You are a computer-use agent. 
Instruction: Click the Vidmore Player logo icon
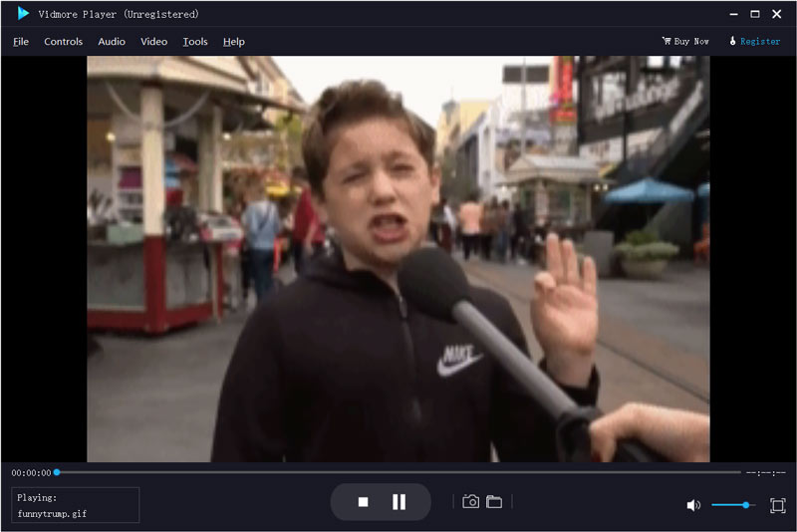pos(22,14)
